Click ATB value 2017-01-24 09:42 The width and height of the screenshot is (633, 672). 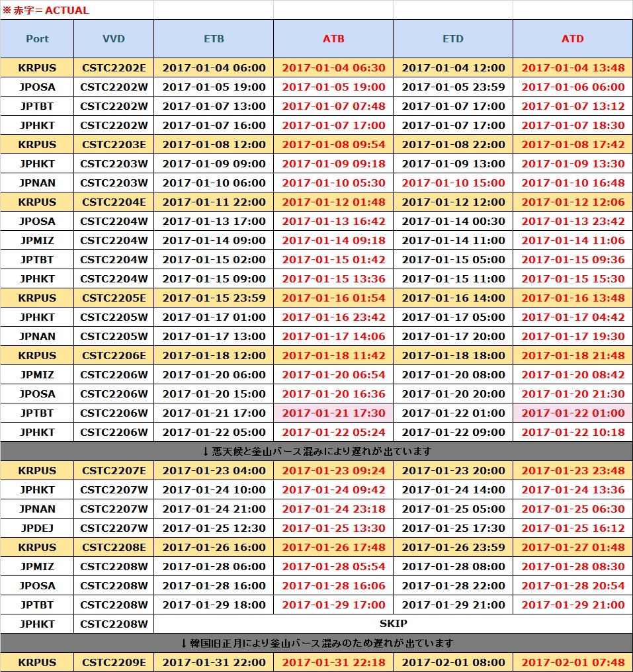333,490
